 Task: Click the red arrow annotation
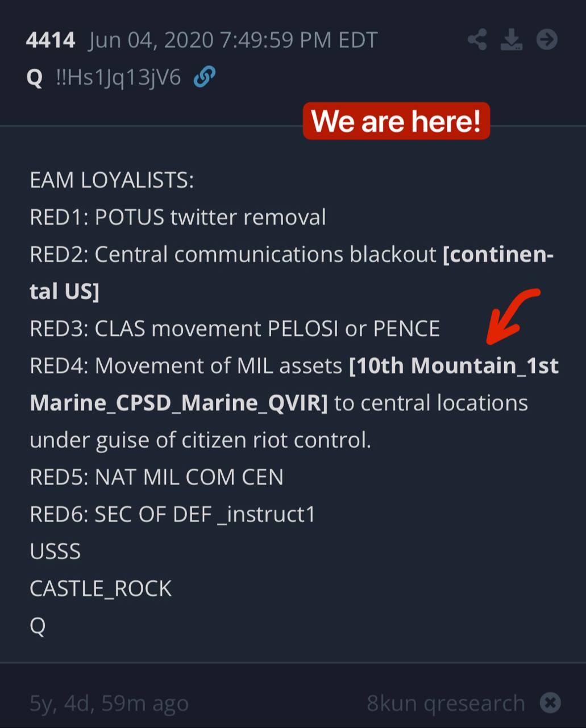(x=514, y=316)
